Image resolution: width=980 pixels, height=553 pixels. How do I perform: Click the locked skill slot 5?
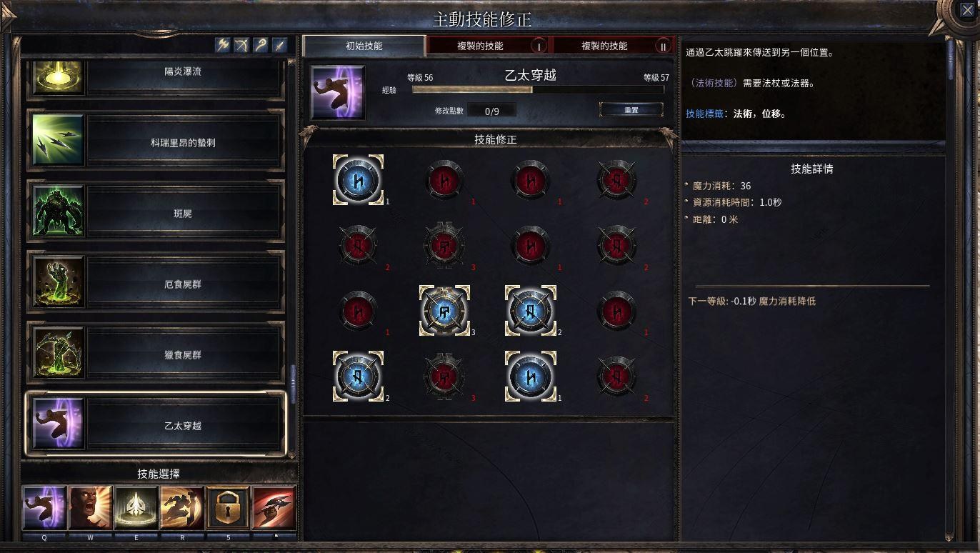click(x=228, y=507)
